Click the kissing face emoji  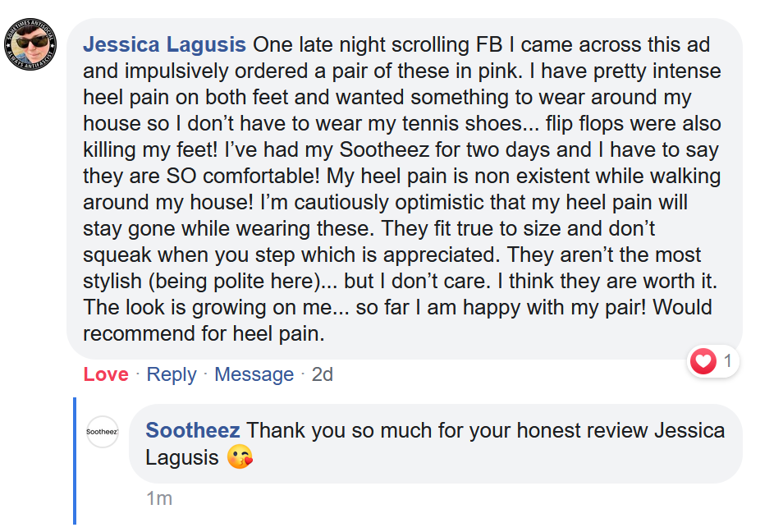pyautogui.click(x=240, y=458)
